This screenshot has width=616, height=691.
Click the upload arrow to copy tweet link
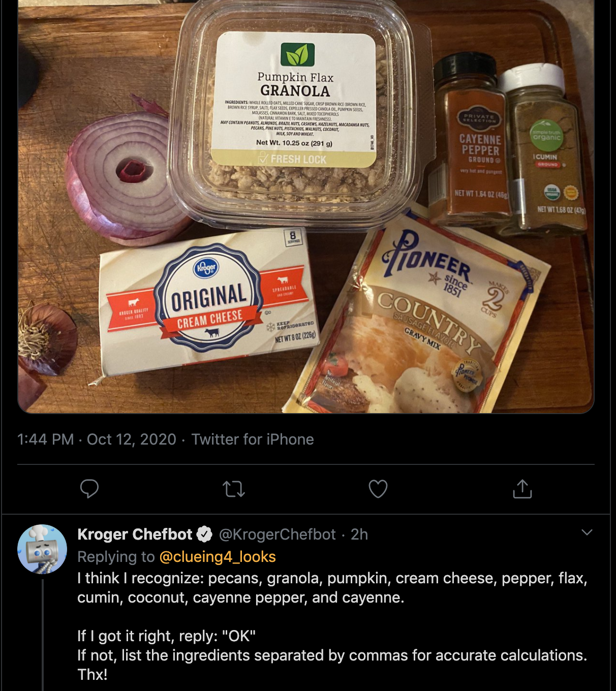tap(523, 490)
